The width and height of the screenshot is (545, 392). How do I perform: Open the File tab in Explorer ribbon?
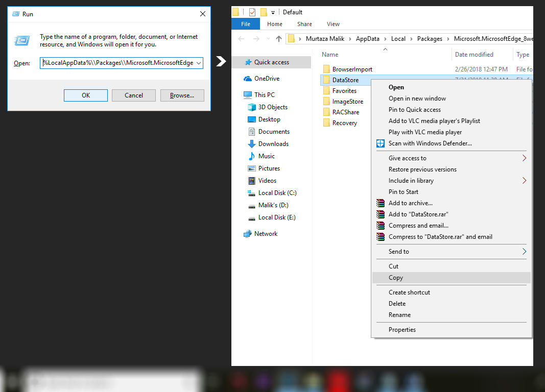click(245, 24)
